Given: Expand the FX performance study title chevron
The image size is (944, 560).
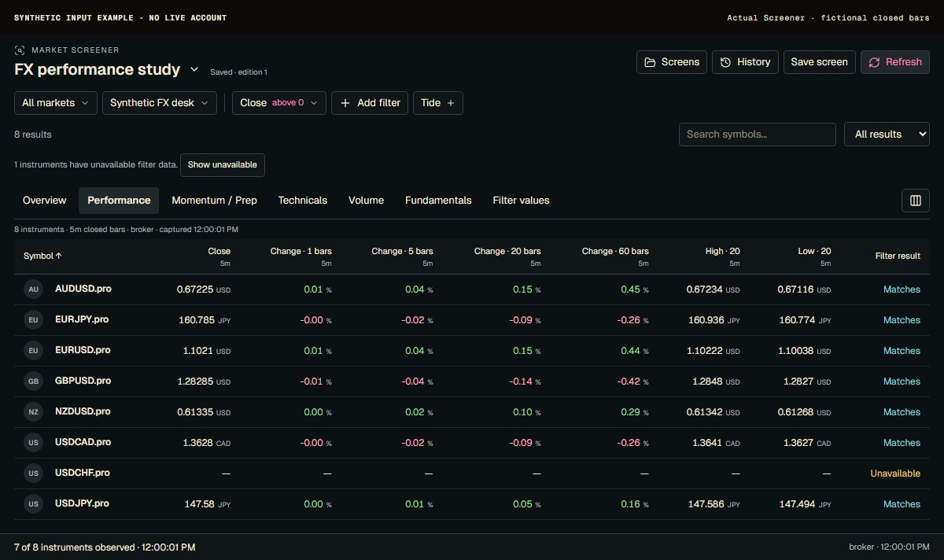Looking at the screenshot, I should click(x=194, y=69).
